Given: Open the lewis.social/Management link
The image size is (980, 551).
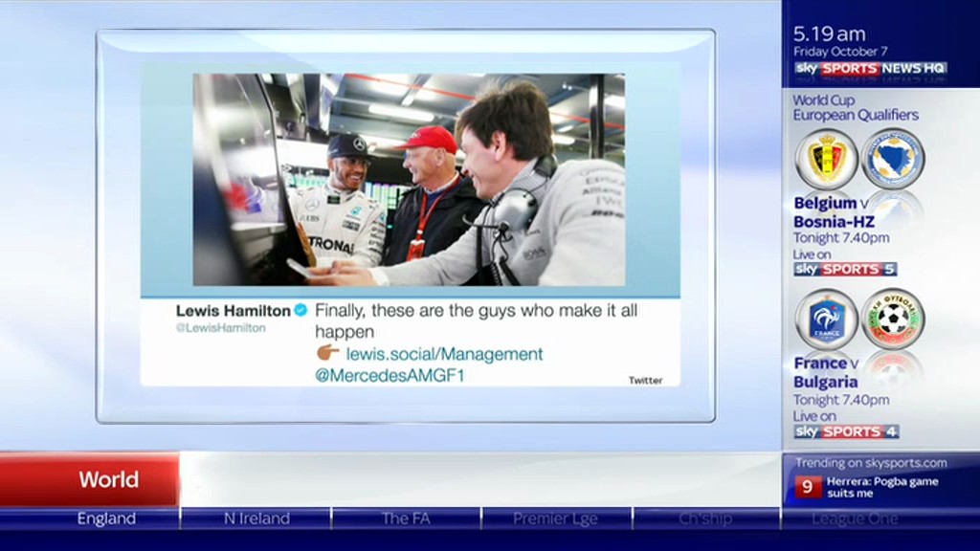Looking at the screenshot, I should tap(444, 354).
